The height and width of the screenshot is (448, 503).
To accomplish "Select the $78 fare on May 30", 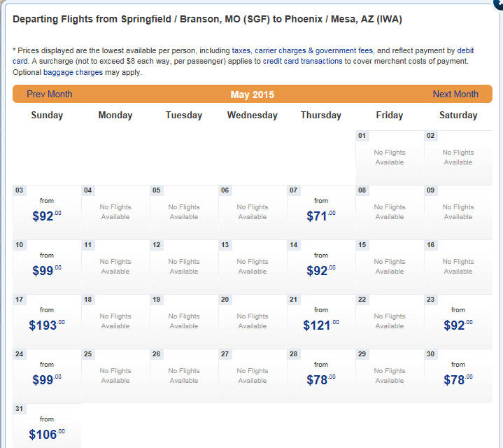I will coord(458,379).
